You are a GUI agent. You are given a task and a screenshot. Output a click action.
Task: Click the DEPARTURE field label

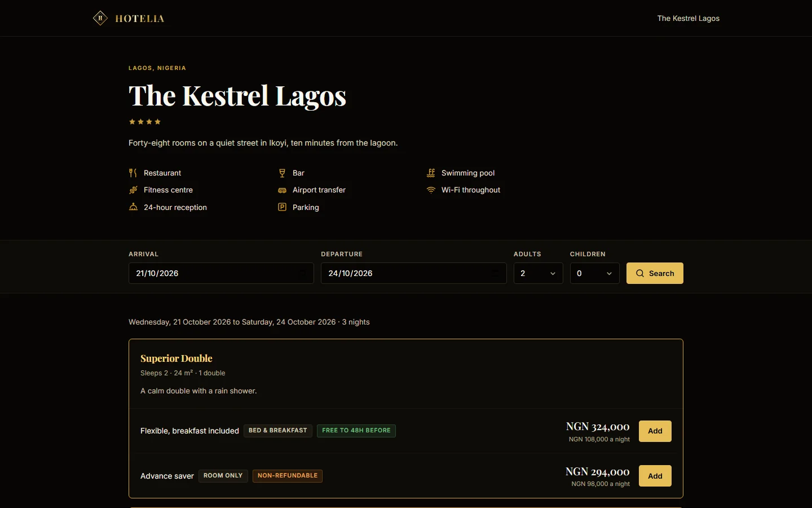342,254
